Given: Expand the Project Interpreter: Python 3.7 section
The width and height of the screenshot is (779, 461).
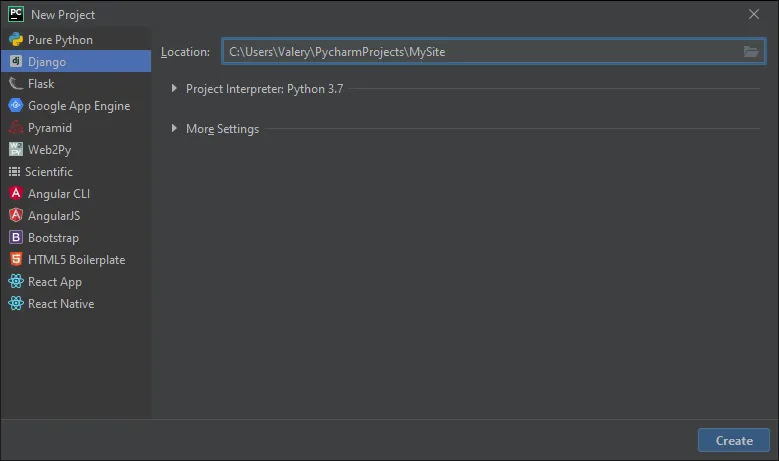Looking at the screenshot, I should (x=176, y=89).
